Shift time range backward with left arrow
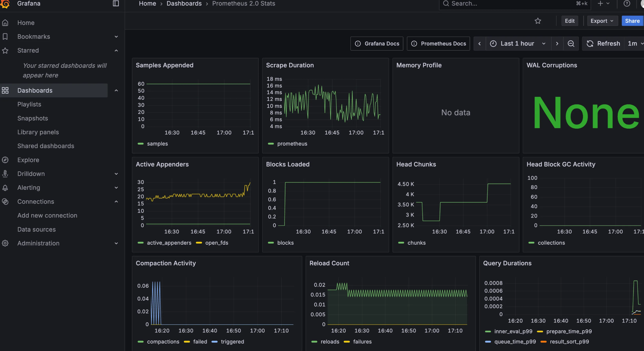 click(479, 43)
